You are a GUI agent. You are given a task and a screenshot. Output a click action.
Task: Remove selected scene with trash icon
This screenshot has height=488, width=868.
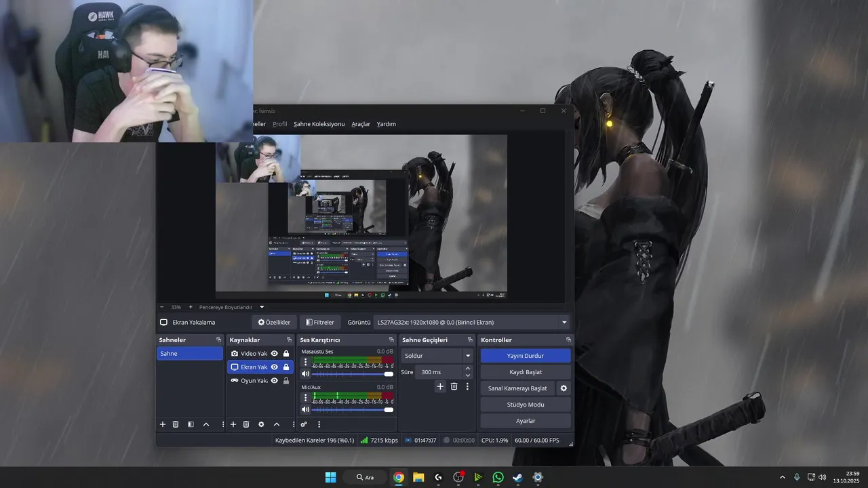click(x=176, y=424)
